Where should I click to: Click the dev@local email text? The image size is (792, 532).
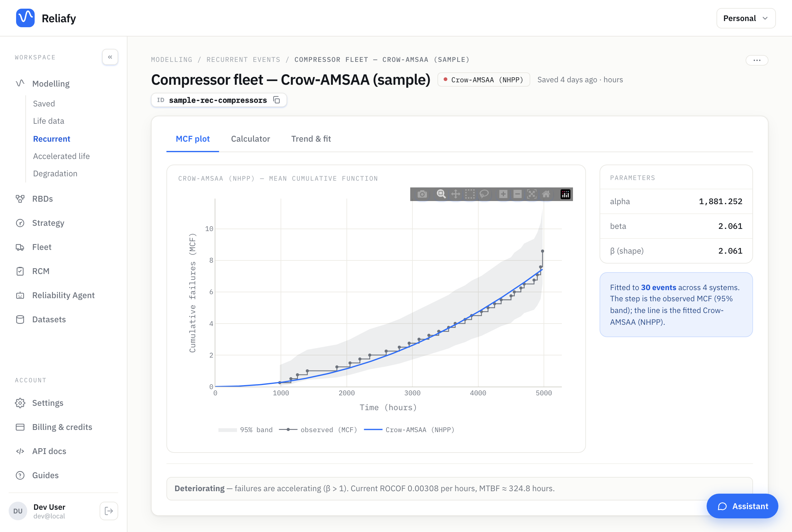tap(49, 516)
